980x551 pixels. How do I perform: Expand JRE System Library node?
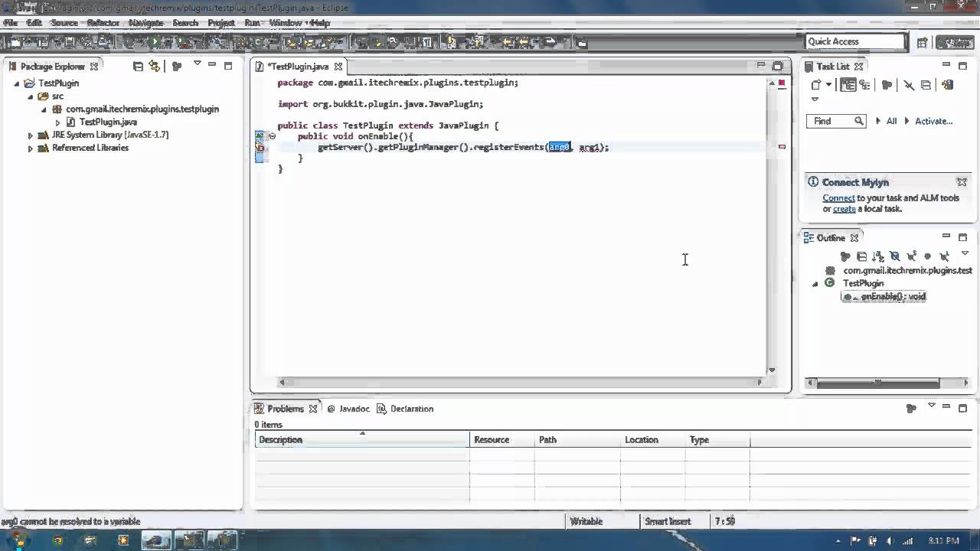click(31, 135)
